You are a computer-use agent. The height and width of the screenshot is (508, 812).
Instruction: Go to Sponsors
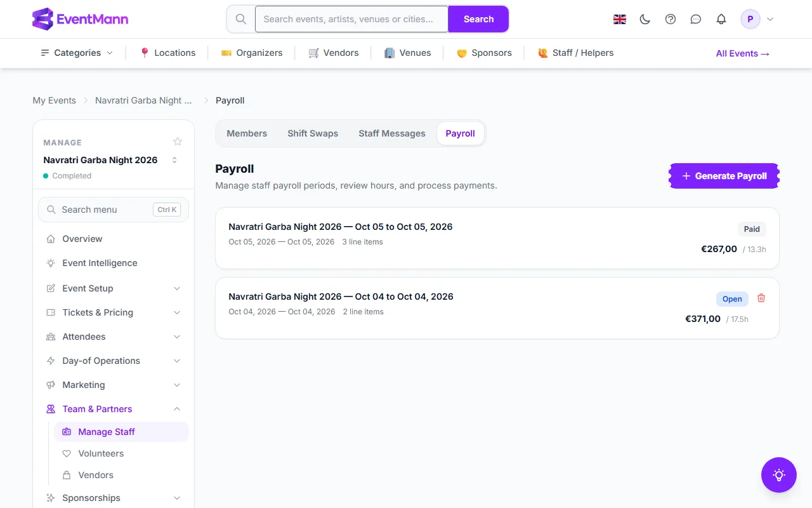click(484, 53)
